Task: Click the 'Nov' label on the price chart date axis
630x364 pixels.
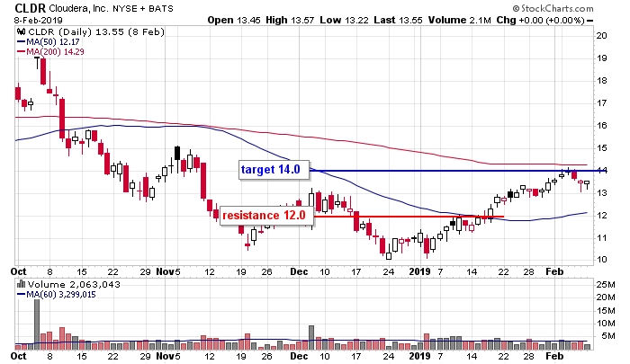Action: pyautogui.click(x=165, y=271)
